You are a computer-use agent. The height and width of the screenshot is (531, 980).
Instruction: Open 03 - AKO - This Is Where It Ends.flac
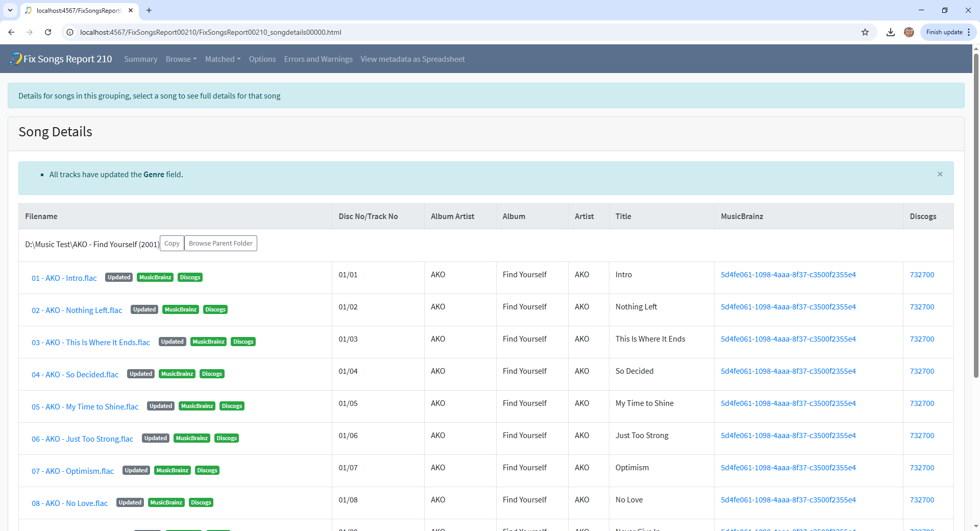coord(91,342)
